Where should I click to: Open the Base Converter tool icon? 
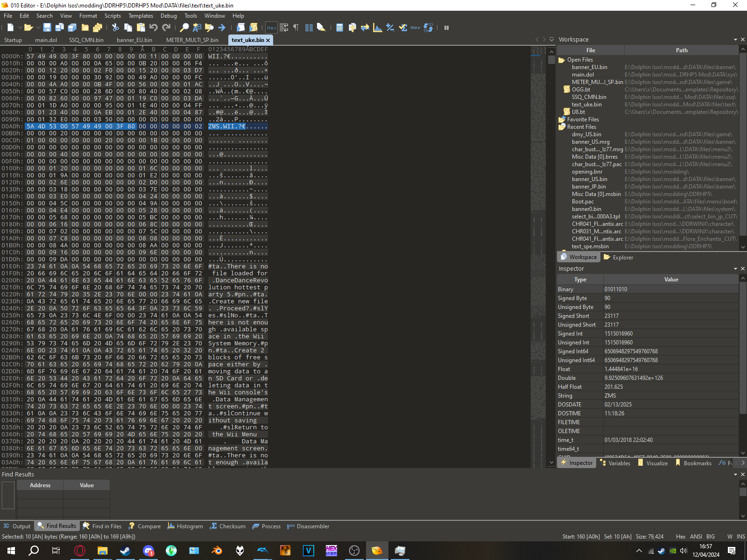pyautogui.click(x=428, y=28)
